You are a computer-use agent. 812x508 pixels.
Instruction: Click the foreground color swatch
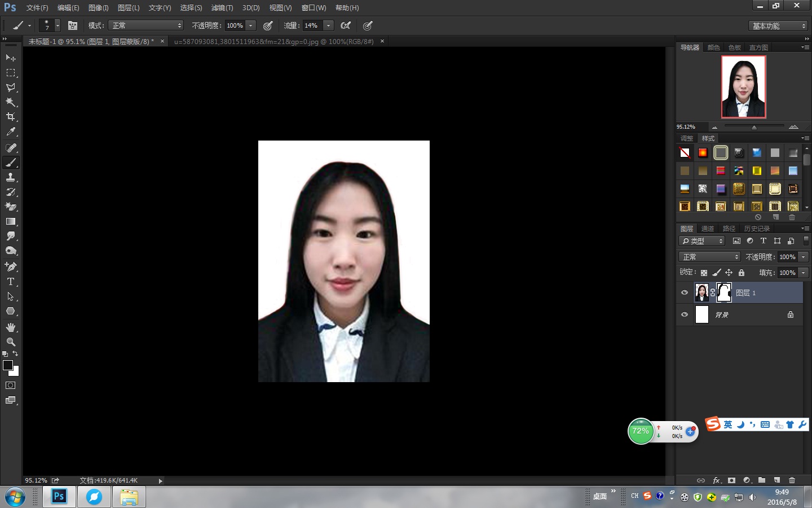click(x=8, y=365)
